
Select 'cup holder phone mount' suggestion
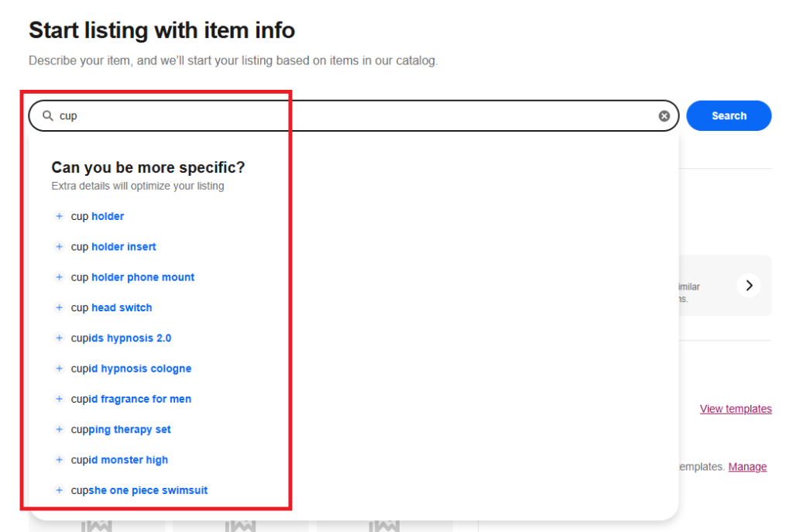coord(132,277)
